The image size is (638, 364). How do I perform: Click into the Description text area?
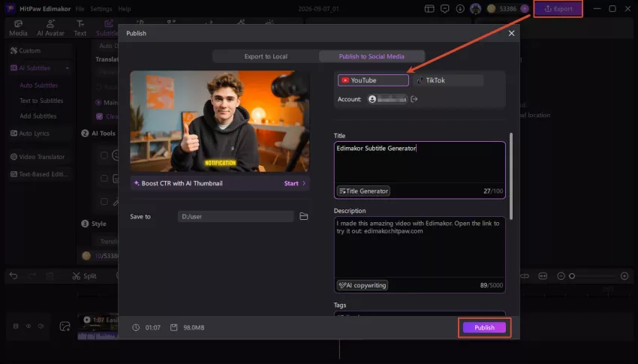[420, 247]
